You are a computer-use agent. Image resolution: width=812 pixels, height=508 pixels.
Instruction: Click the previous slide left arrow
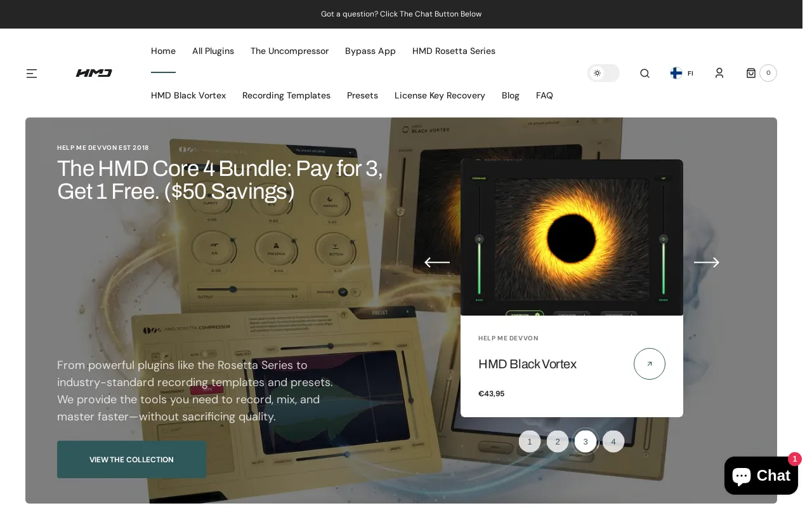(437, 263)
